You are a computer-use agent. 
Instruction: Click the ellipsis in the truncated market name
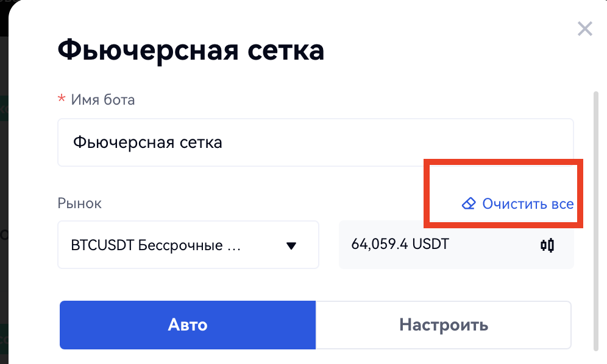tap(233, 246)
